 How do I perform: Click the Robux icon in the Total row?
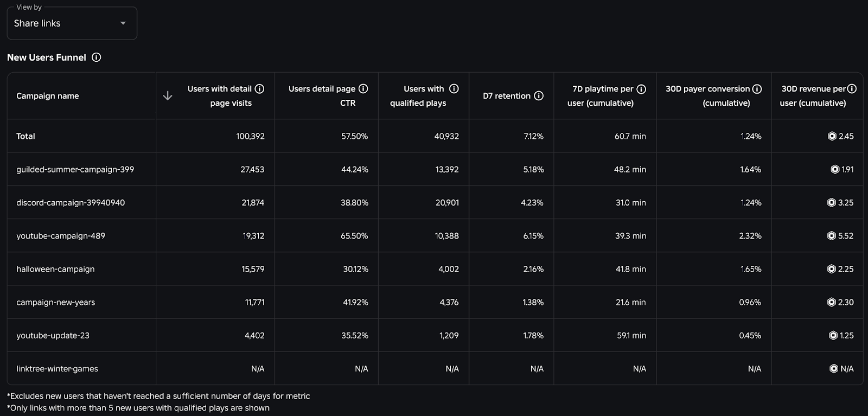832,136
